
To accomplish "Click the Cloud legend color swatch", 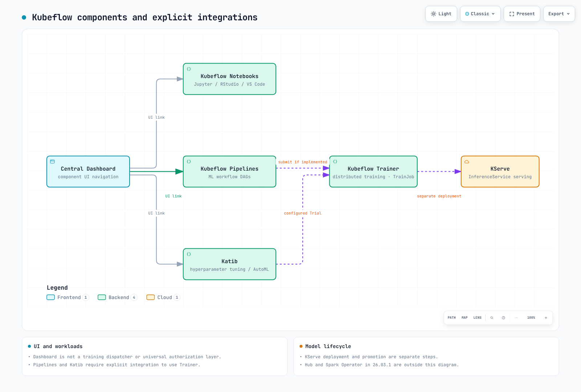I will [150, 297].
